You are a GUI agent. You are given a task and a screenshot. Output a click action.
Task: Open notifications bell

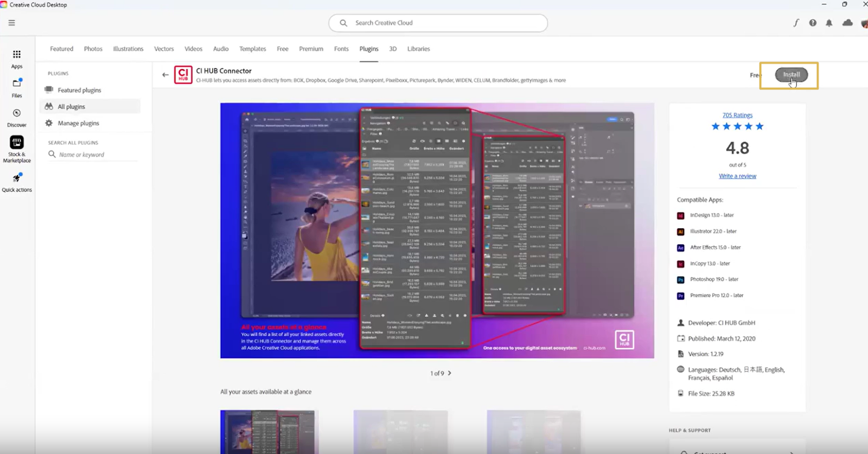(829, 23)
